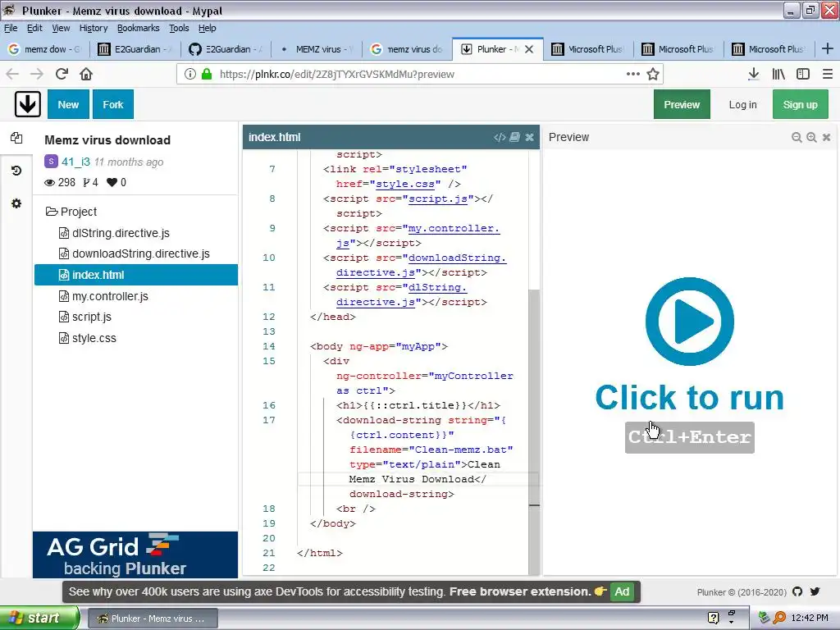Switch to the 'memz virus do' Google tab

coord(407,49)
